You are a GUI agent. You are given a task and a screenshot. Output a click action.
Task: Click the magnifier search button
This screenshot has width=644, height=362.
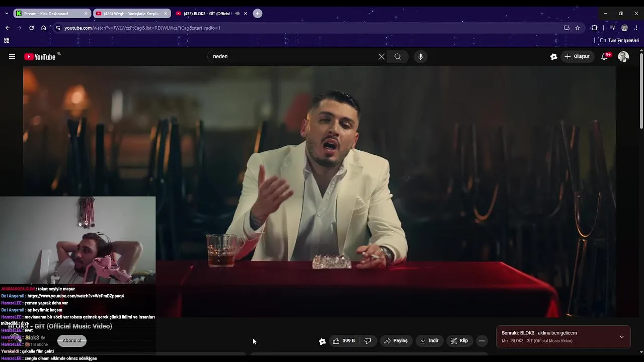(x=397, y=57)
